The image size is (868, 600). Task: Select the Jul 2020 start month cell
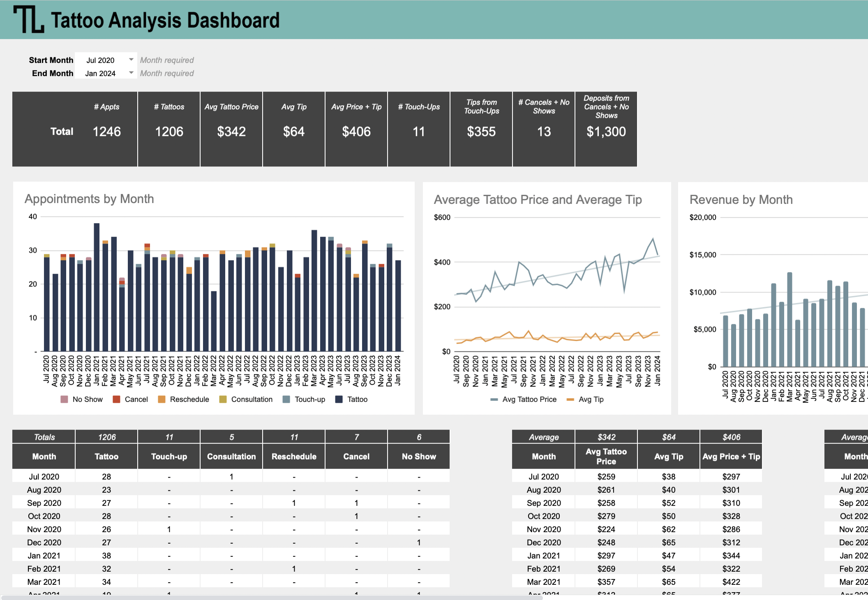(100, 60)
